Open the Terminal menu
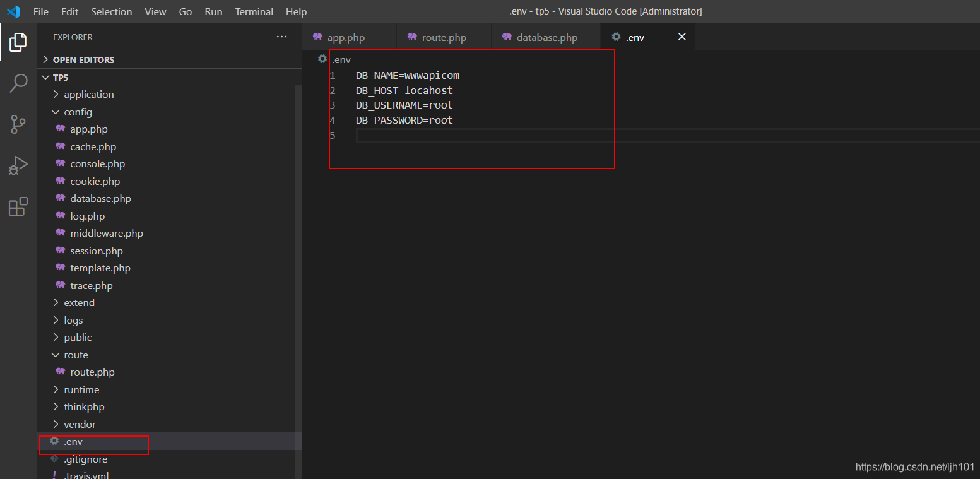 (255, 11)
